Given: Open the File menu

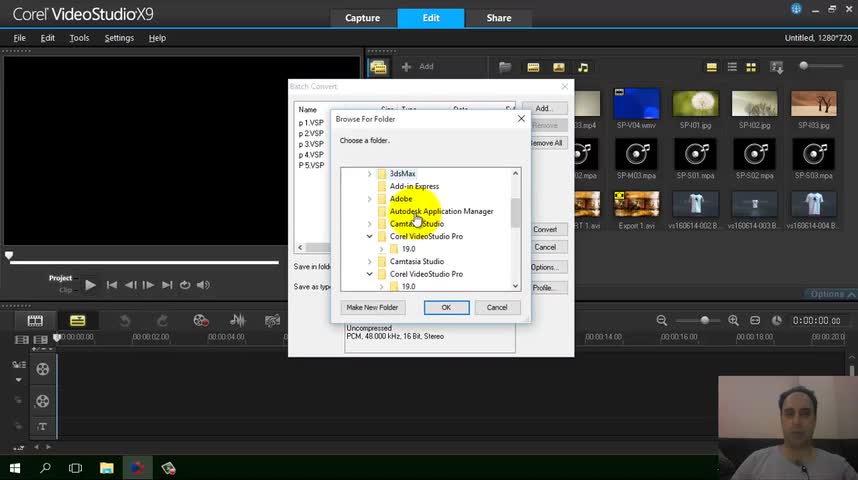Looking at the screenshot, I should (20, 38).
